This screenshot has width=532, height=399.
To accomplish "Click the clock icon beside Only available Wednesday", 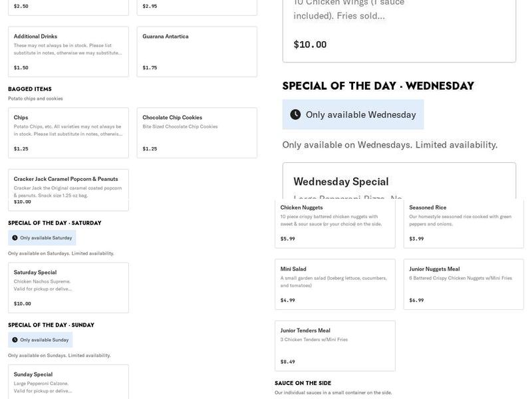I will click(295, 114).
